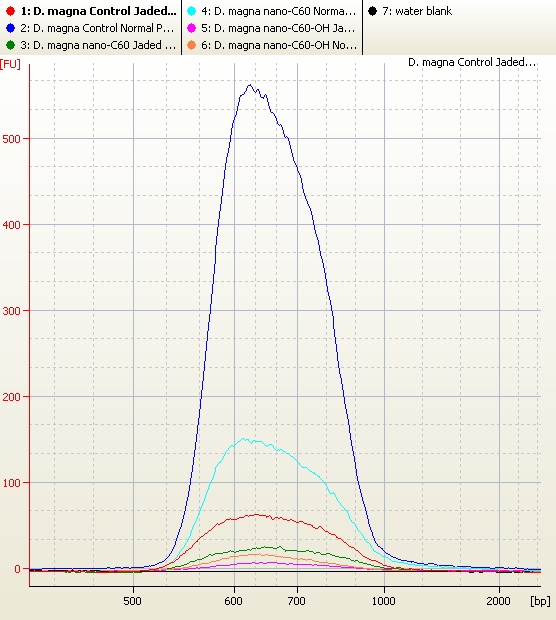
Task: Click the 500 tick on the FU axis
Action: (x=11, y=139)
